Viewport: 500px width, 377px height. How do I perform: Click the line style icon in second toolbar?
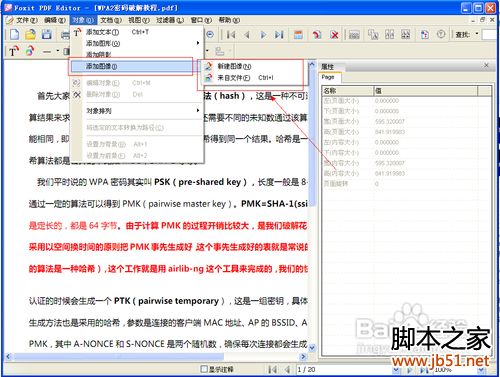47,51
